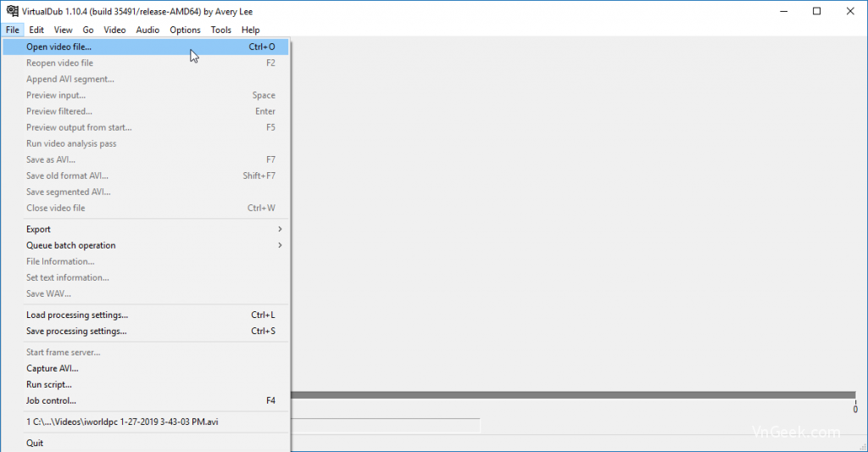This screenshot has height=452, width=868.
Task: Select Preview filtered... entry
Action: pos(146,111)
